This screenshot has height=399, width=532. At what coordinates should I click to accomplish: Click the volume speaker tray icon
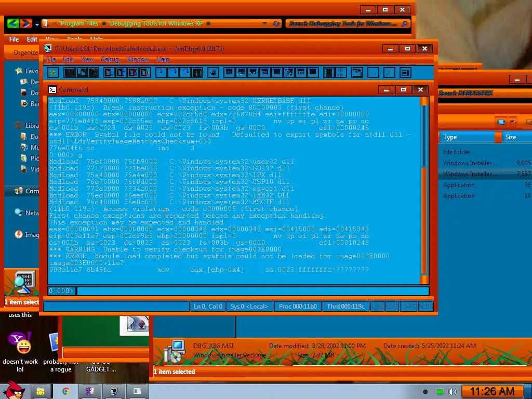[452, 392]
